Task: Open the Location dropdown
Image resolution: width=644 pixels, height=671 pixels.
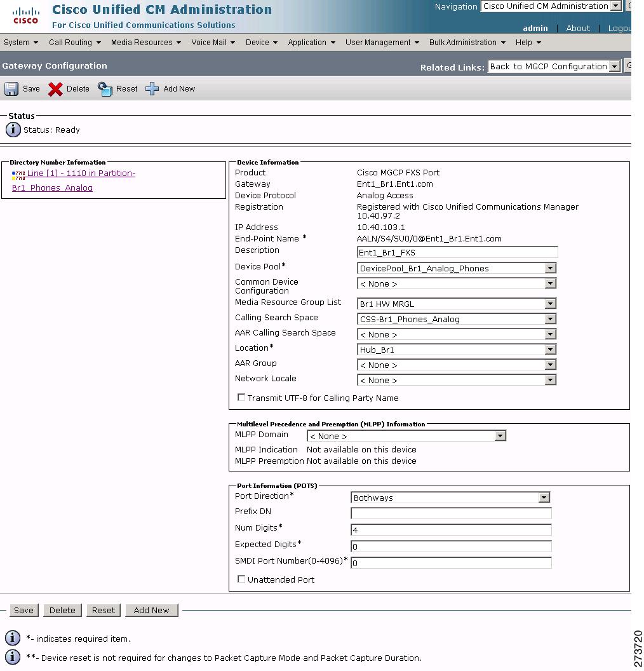Action: [456, 349]
